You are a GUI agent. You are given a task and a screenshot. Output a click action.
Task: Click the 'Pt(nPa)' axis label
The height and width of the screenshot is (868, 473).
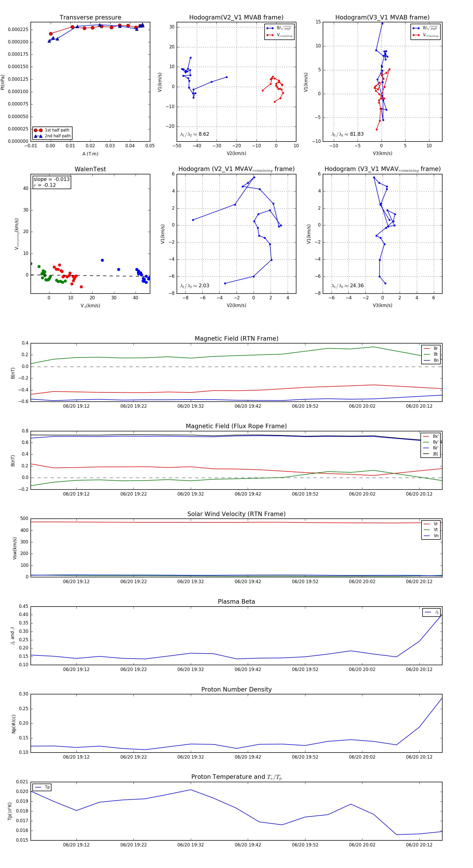[3, 82]
